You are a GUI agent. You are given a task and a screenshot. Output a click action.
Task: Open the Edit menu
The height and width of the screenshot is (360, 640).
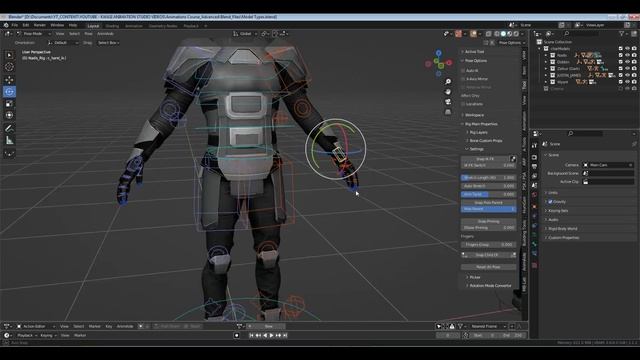click(26, 25)
